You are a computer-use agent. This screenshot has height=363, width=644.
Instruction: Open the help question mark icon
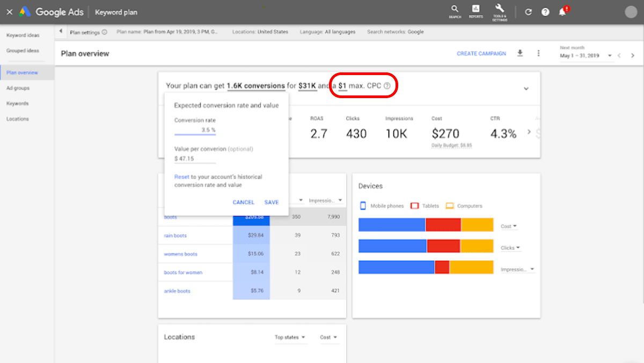point(545,11)
